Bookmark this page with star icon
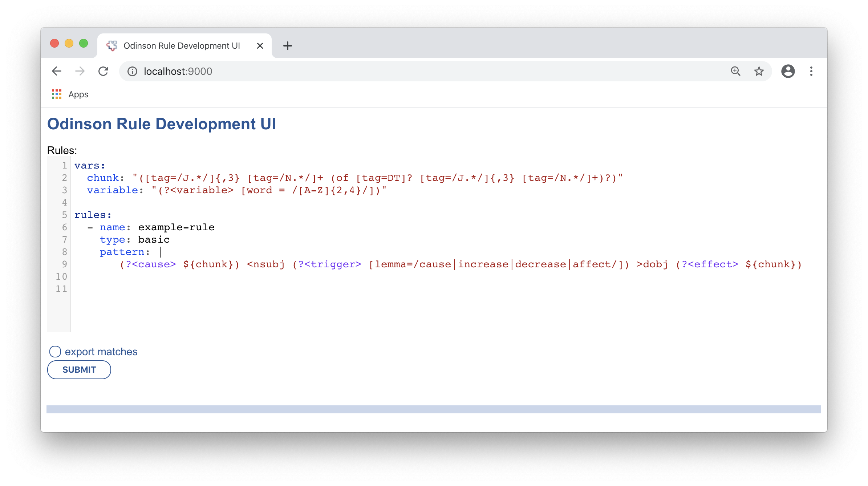868x486 pixels. [759, 71]
